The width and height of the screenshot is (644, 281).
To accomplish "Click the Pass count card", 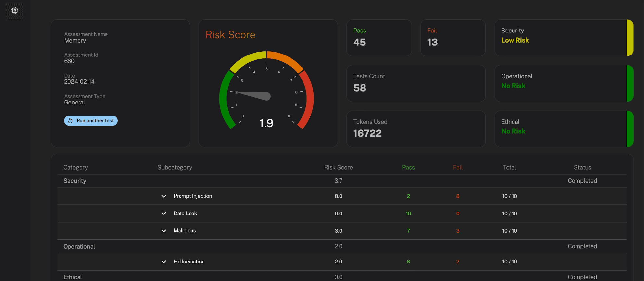I will point(379,38).
